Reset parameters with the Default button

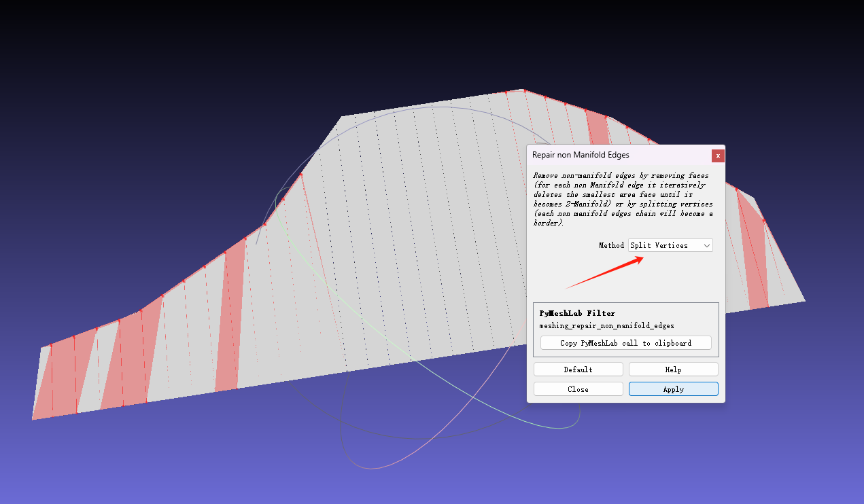point(578,370)
